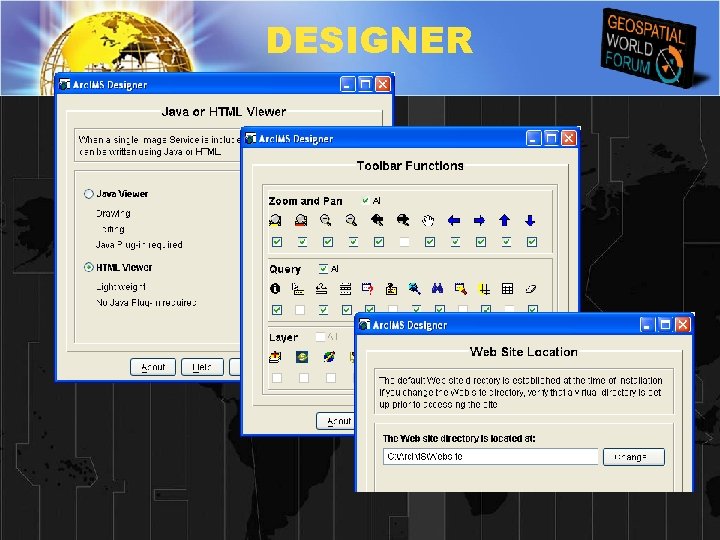Select the Java Viewer radio button
The width and height of the screenshot is (720, 540).
coord(89,194)
